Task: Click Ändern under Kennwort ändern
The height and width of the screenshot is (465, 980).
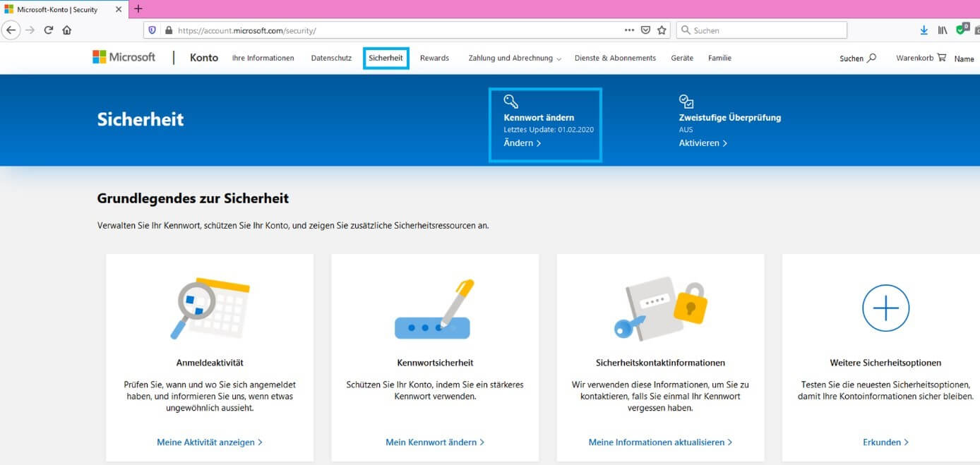Action: 522,143
